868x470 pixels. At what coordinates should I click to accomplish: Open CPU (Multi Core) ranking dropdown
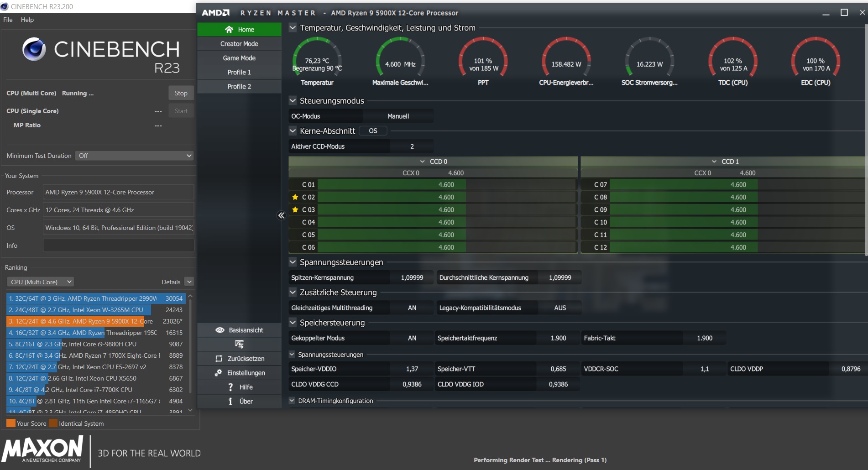tap(41, 282)
